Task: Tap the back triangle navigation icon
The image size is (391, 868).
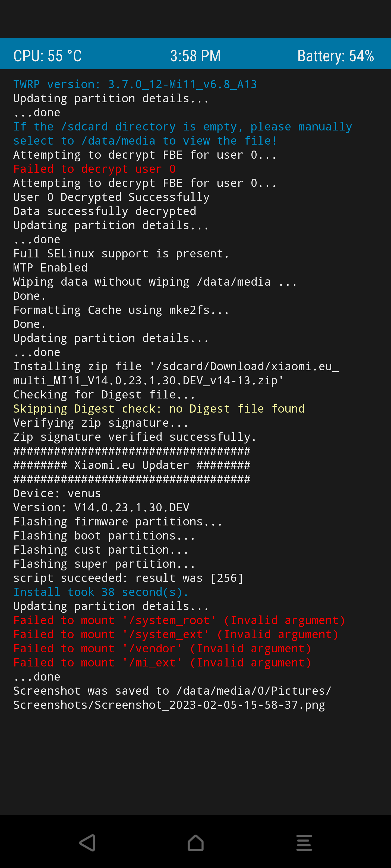Action: [87, 843]
